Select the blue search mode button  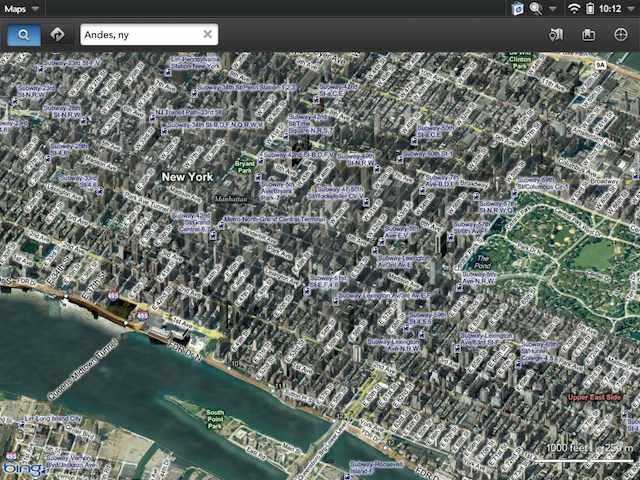pyautogui.click(x=24, y=35)
